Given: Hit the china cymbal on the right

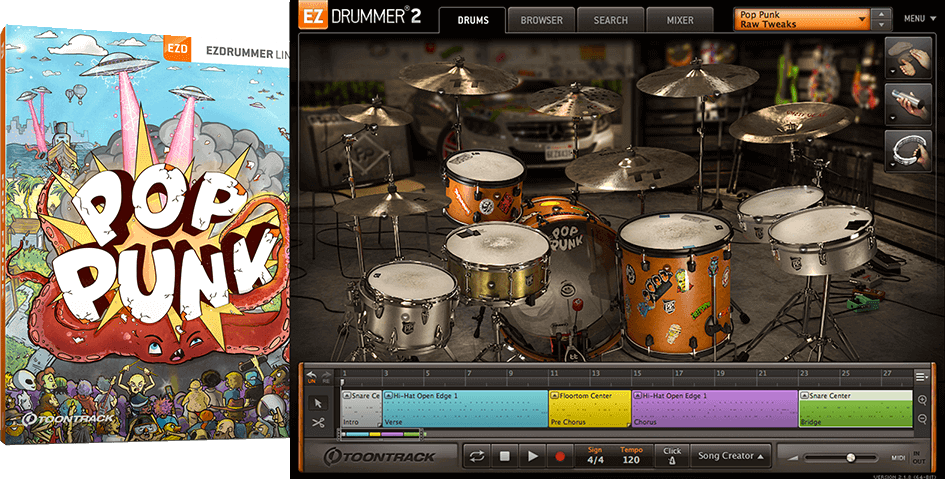Looking at the screenshot, I should (790, 121).
